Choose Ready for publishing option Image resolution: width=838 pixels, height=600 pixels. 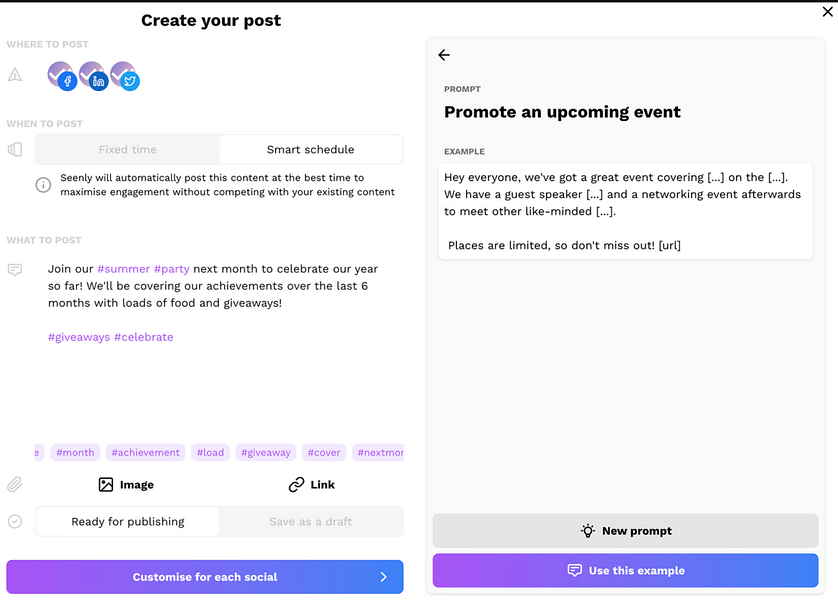pyautogui.click(x=128, y=522)
